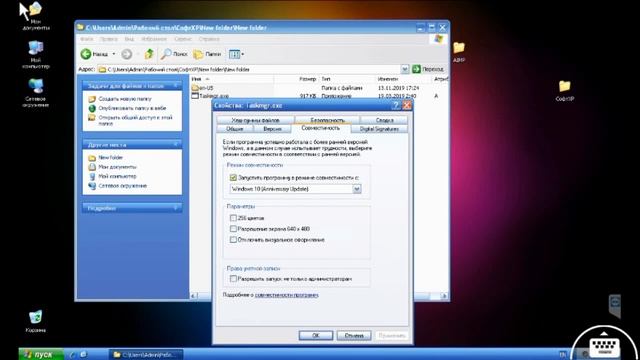Click Опубликовать папку в вебе task link

[132, 108]
